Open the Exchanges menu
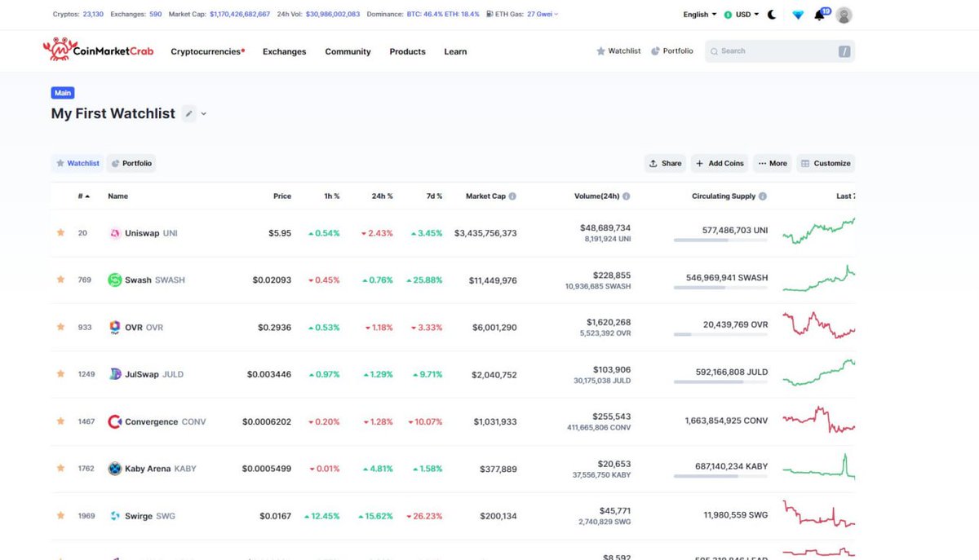The height and width of the screenshot is (560, 979). 284,51
